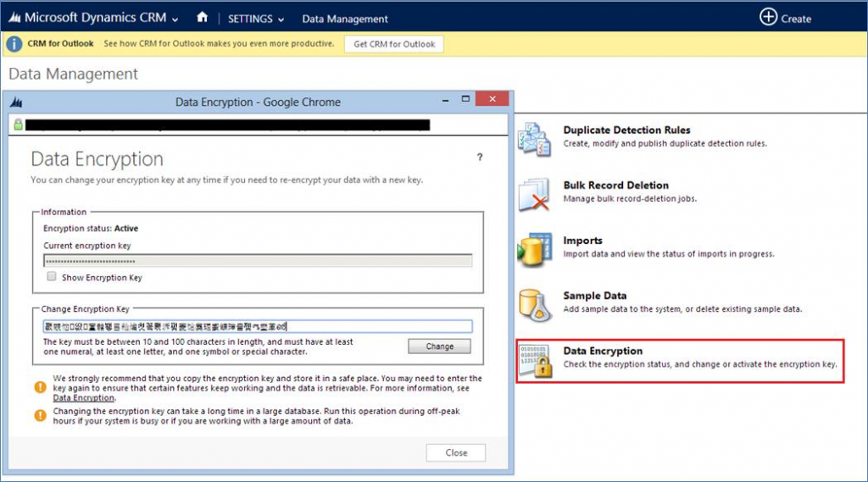
Task: Open the Data Encryption padlock icon
Action: point(536,360)
